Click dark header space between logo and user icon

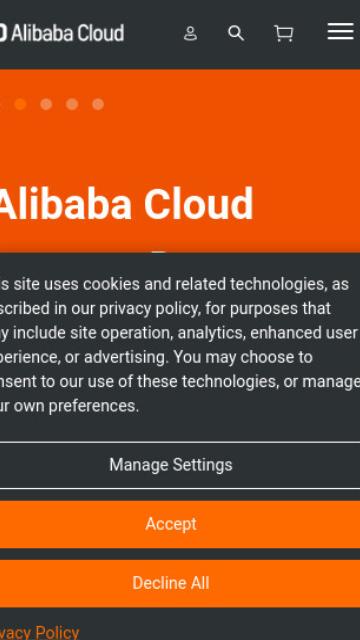point(153,33)
